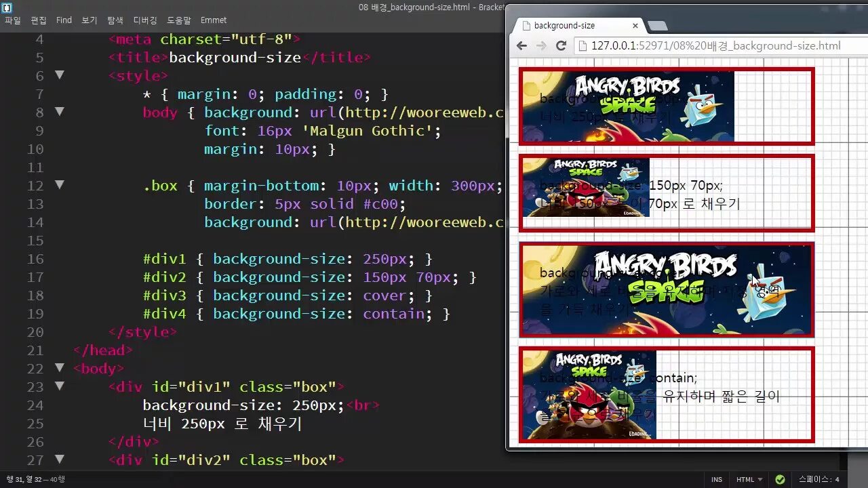The height and width of the screenshot is (488, 868).
Task: Collapse the div1 fold at line 23
Action: point(59,386)
